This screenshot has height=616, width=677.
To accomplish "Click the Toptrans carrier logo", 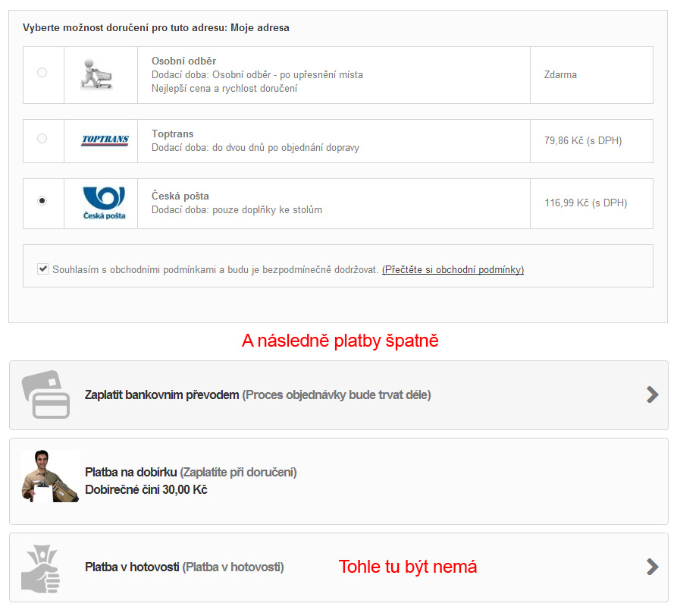I will pyautogui.click(x=105, y=140).
